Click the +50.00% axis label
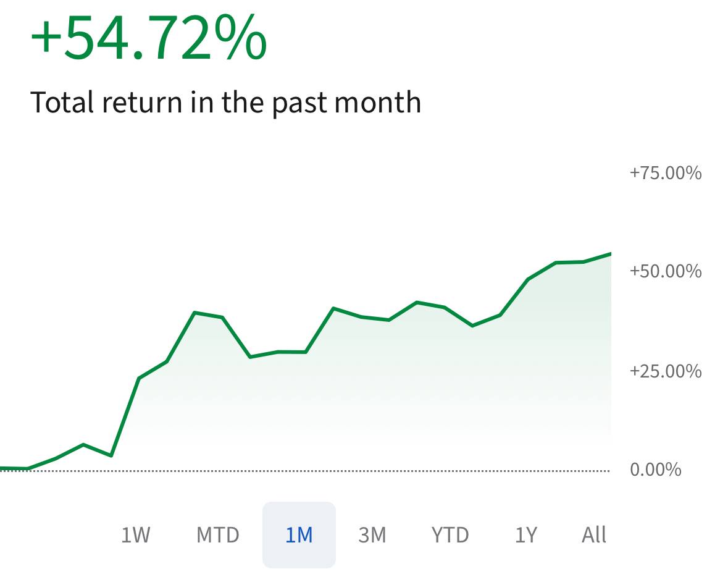This screenshot has height=582, width=728. point(665,271)
